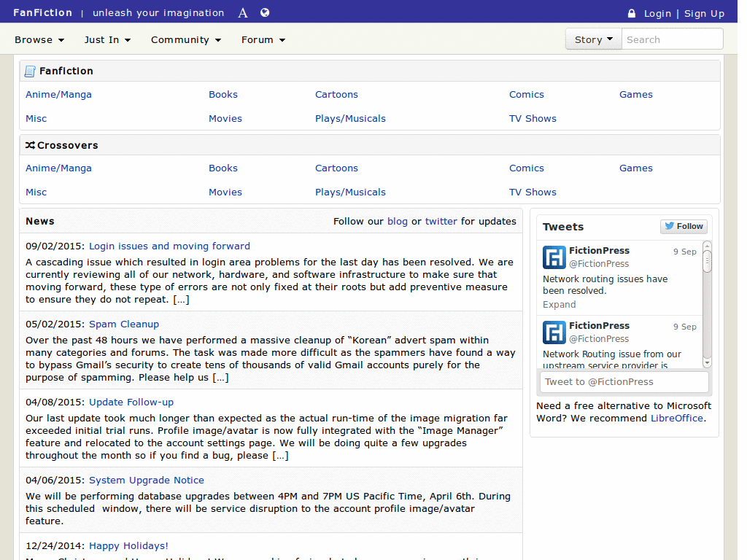This screenshot has height=560, width=747.
Task: Click the Tweets heading link
Action: coord(563,227)
